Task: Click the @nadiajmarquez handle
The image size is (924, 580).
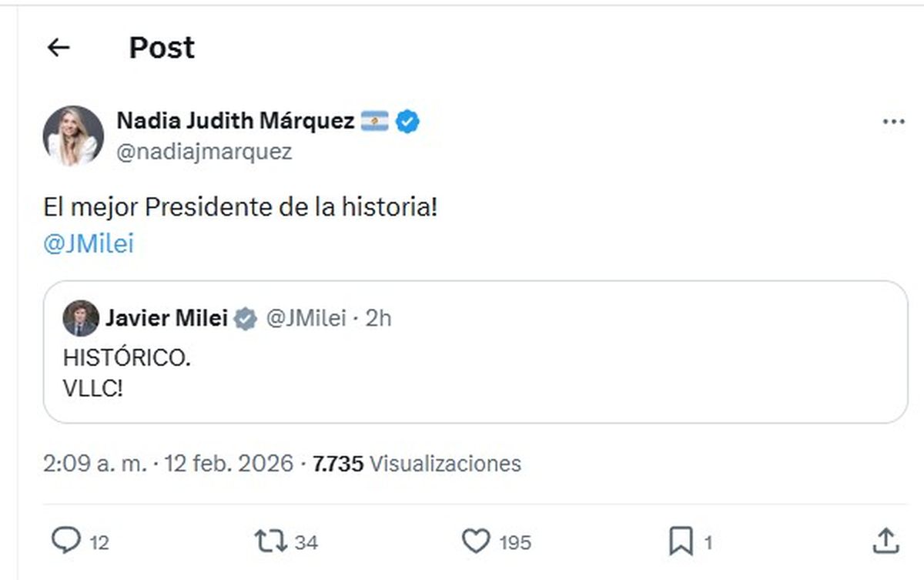Action: pos(204,152)
